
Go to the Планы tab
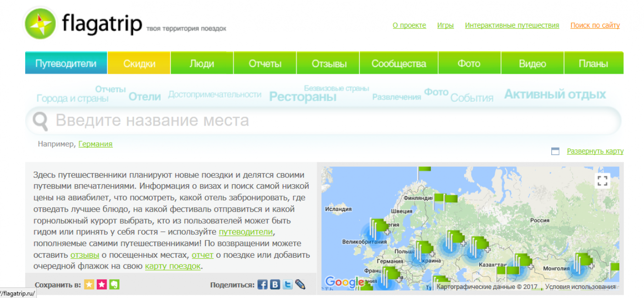point(593,64)
